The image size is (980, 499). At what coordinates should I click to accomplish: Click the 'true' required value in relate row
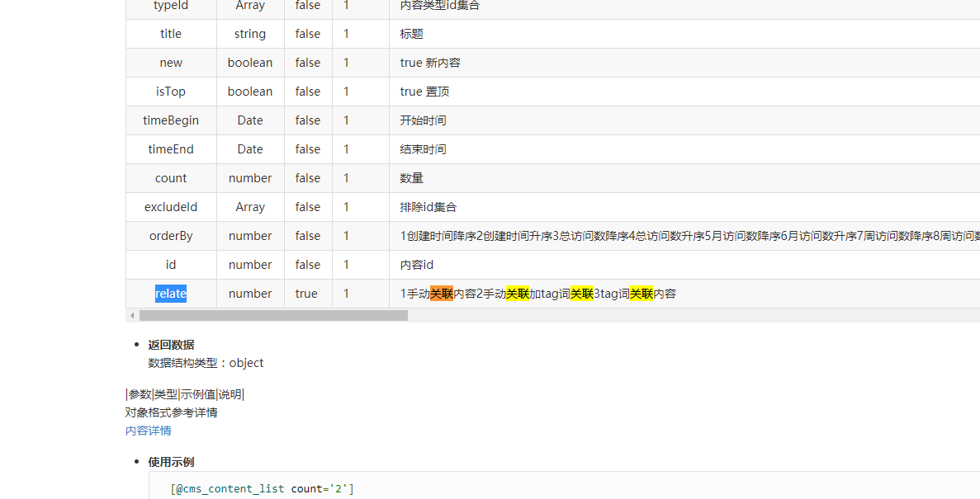pos(306,294)
